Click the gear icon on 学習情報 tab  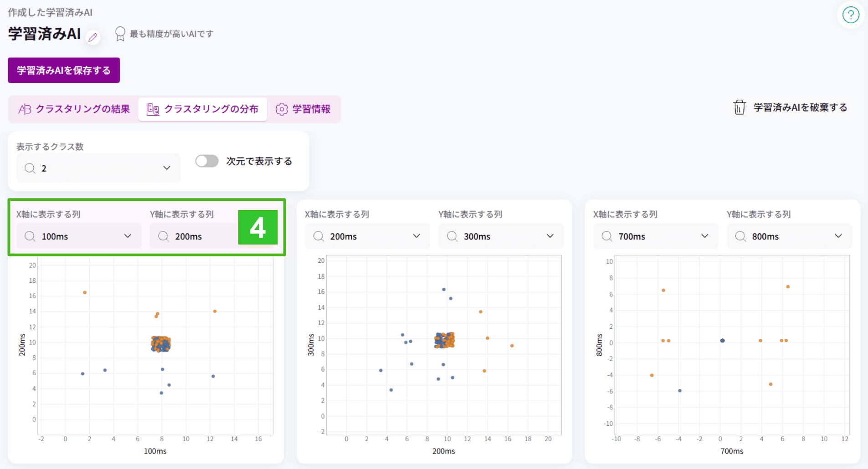(x=282, y=109)
